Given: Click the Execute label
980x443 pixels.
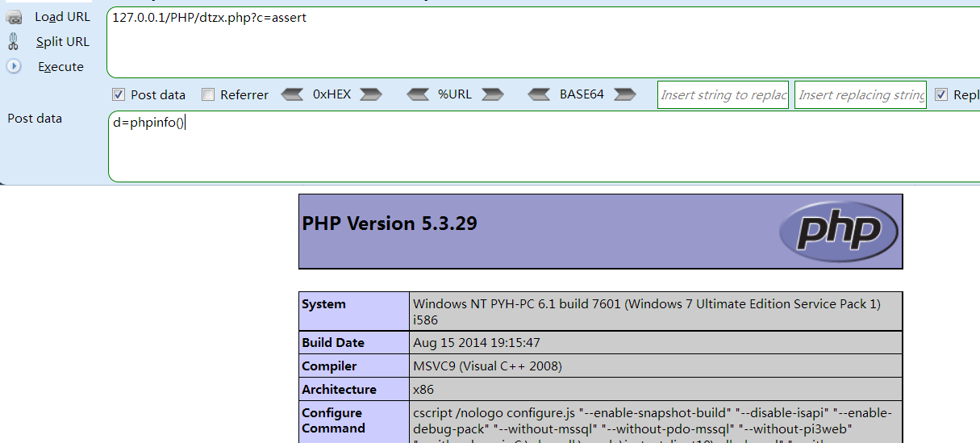Looking at the screenshot, I should [x=60, y=67].
